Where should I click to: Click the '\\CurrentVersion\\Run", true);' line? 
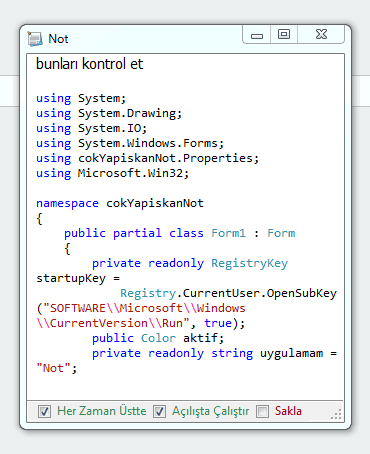tap(141, 323)
